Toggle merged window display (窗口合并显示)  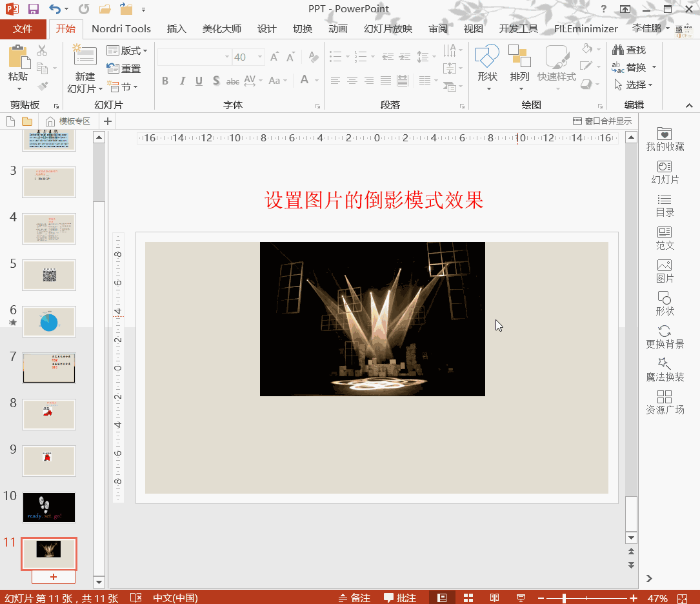602,121
